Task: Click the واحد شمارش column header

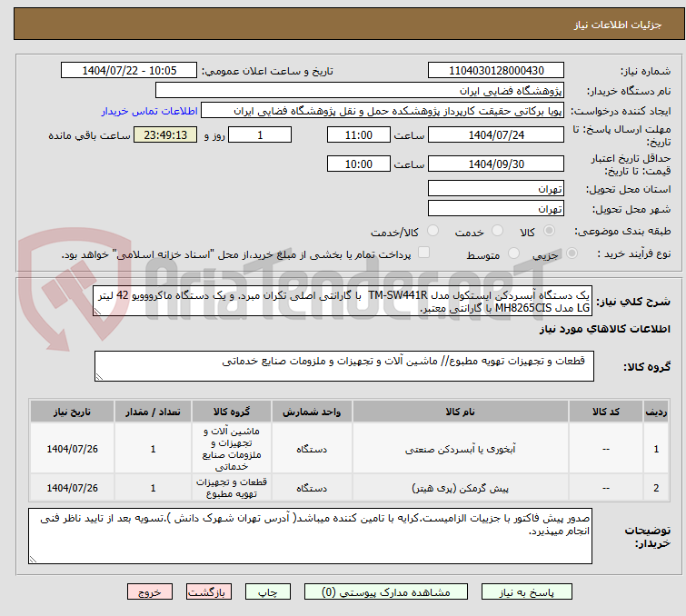Action: (x=312, y=412)
